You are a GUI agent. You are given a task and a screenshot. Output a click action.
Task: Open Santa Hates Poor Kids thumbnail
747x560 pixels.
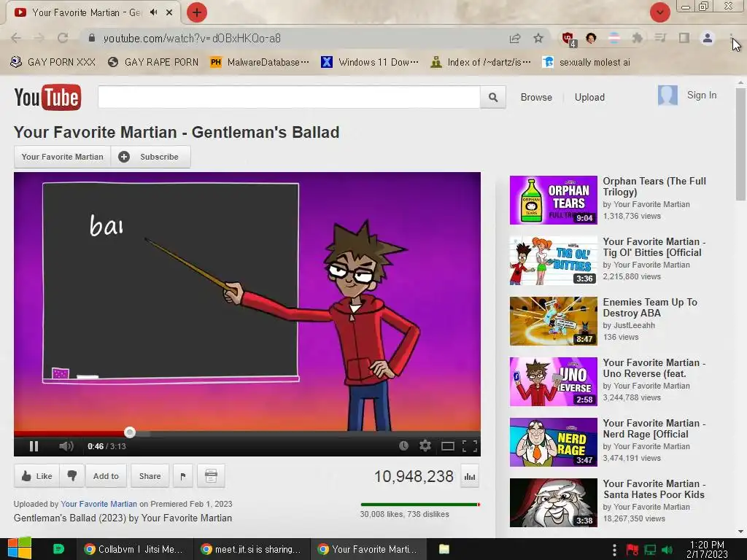[x=553, y=502]
